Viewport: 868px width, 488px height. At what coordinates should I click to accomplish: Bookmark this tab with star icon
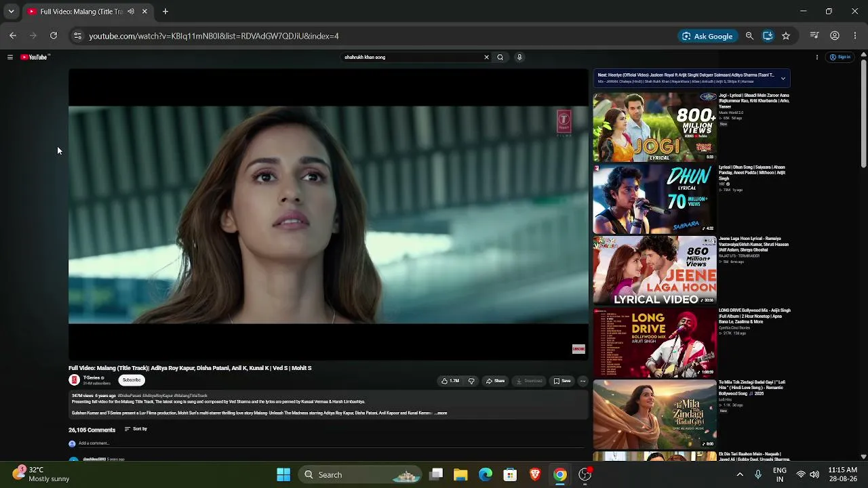(x=786, y=36)
